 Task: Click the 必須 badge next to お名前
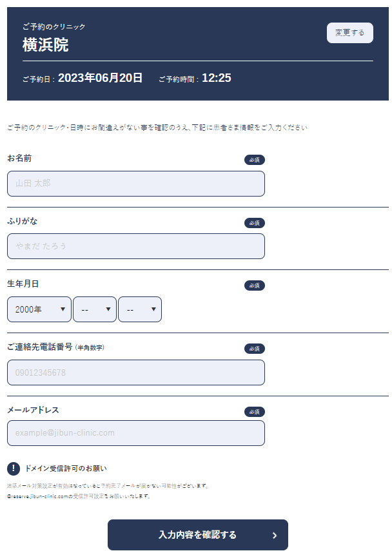click(x=255, y=160)
